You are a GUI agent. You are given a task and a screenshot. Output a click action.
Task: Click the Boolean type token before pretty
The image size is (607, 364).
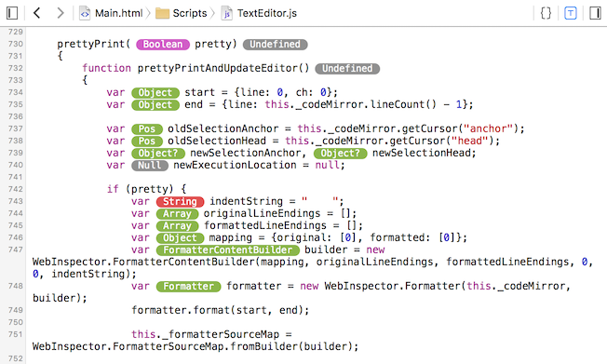(x=163, y=45)
